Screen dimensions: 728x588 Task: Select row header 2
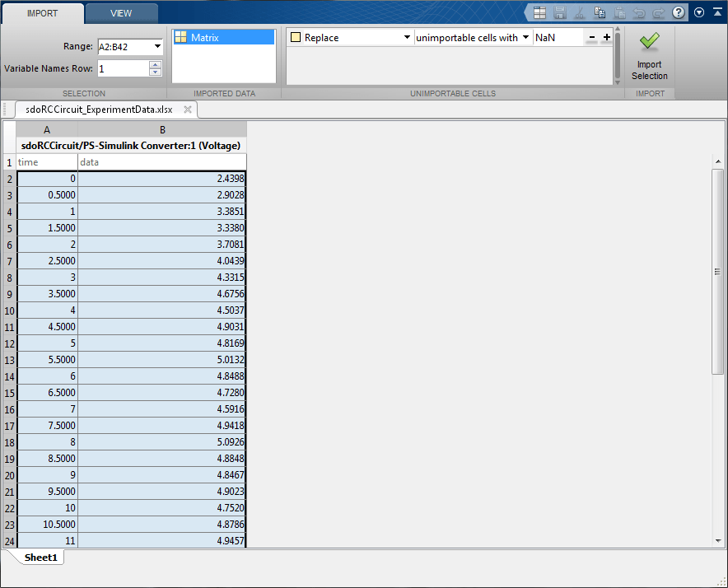click(9, 179)
